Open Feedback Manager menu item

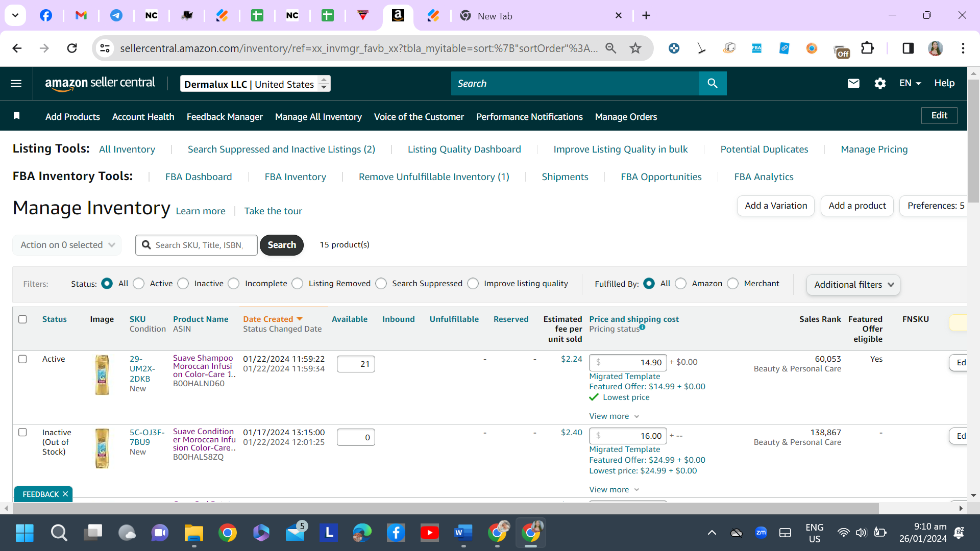(225, 116)
